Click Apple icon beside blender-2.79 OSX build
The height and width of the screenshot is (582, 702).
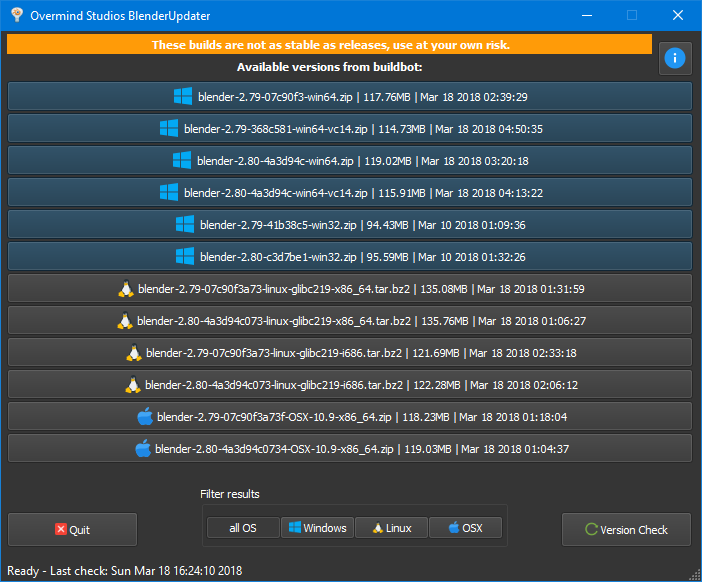point(145,417)
